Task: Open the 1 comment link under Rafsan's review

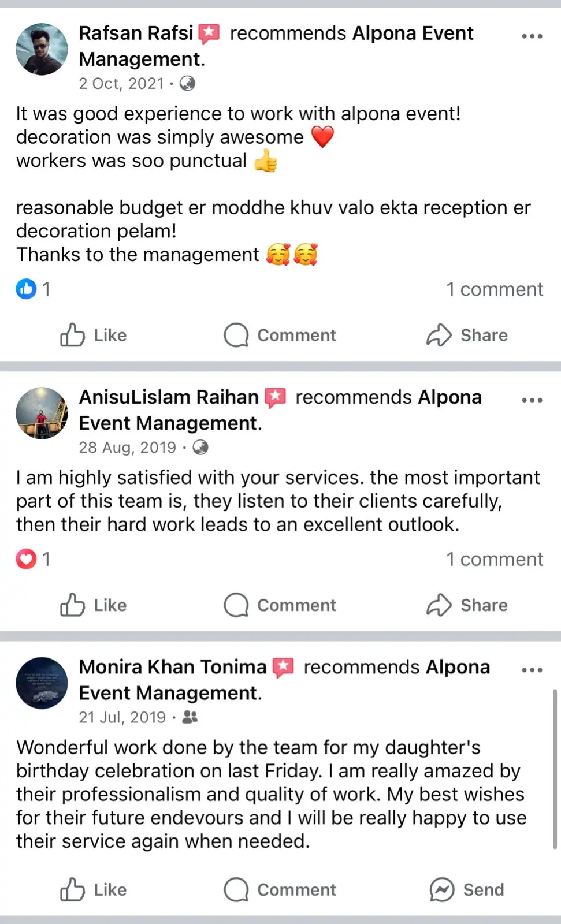Action: tap(495, 289)
